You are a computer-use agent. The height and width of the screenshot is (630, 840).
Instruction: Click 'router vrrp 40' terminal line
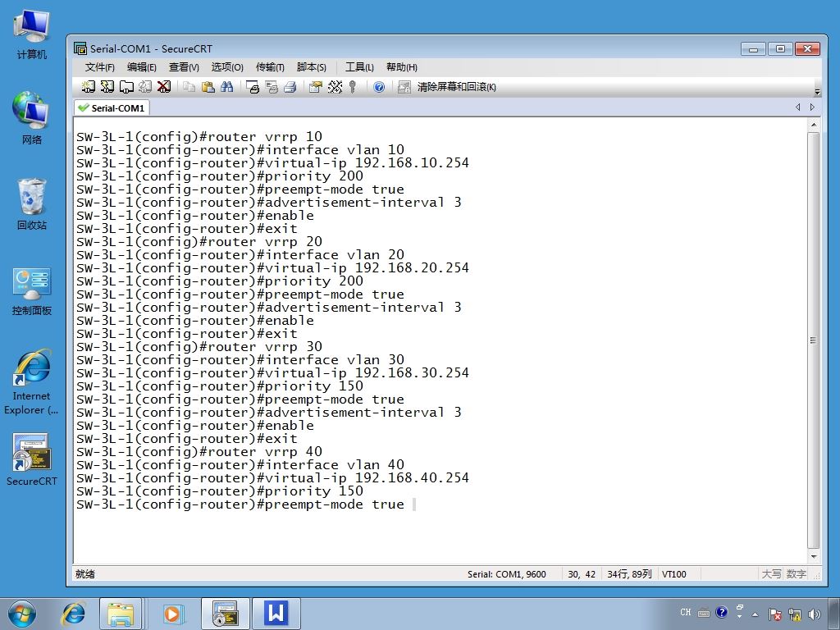point(199,452)
